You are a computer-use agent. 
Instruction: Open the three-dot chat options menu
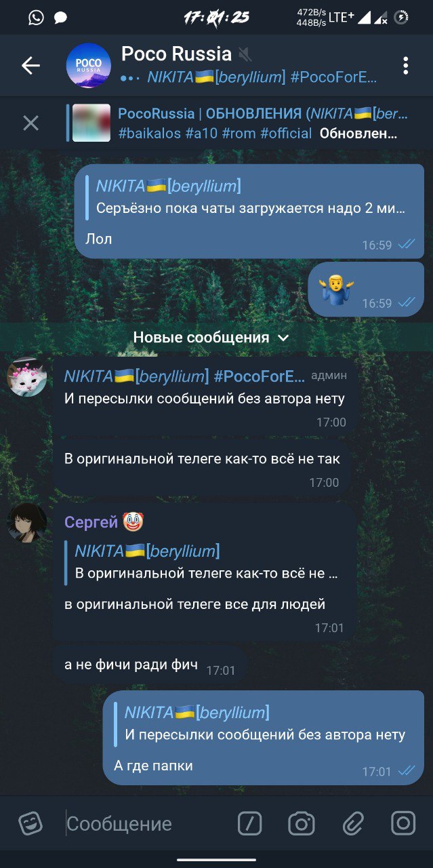(x=405, y=66)
